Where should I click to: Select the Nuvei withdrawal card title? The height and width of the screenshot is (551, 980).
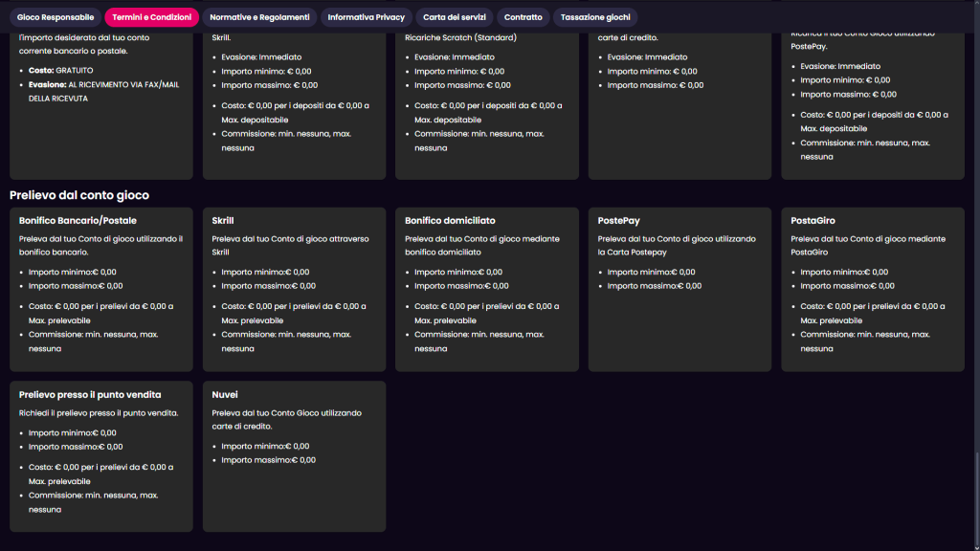point(225,395)
